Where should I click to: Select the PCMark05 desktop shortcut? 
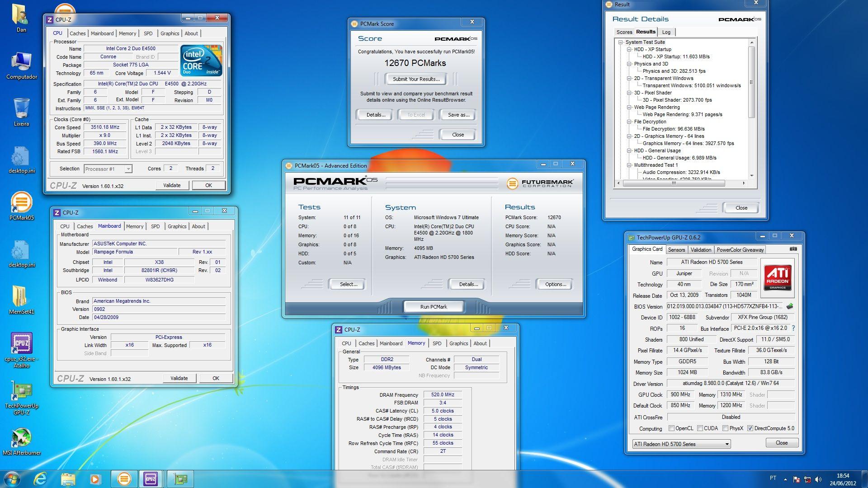21,206
